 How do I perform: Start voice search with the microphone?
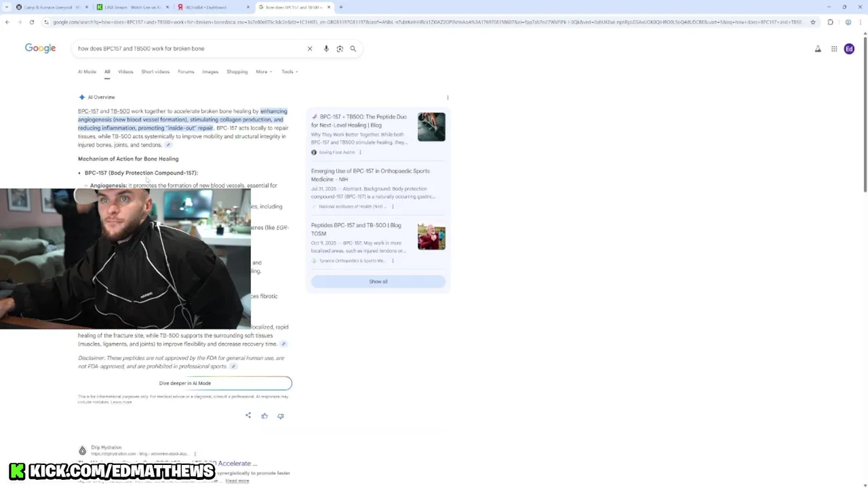pos(326,49)
